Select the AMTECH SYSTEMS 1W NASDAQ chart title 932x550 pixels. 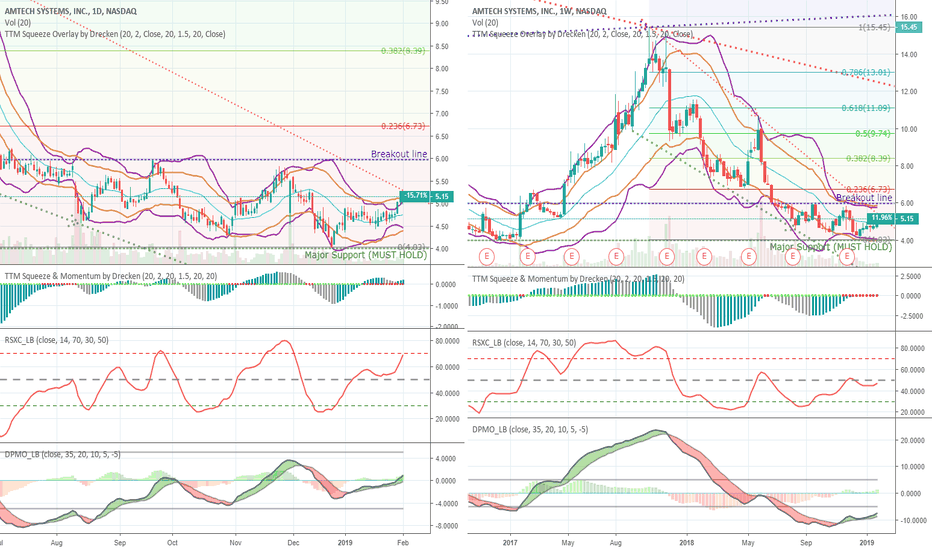pos(539,11)
